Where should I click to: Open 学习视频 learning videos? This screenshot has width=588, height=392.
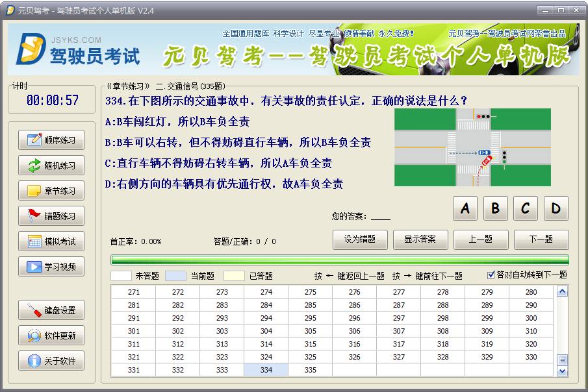click(x=51, y=267)
